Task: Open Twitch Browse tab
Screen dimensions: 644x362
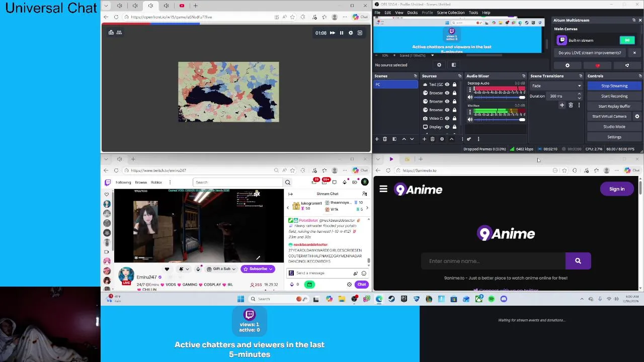Action: 141,183
